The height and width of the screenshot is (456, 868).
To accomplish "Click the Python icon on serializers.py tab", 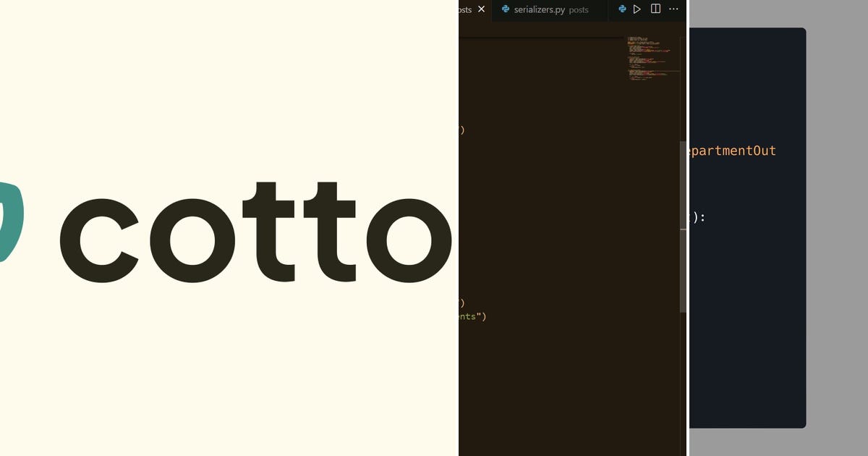I will pyautogui.click(x=504, y=9).
